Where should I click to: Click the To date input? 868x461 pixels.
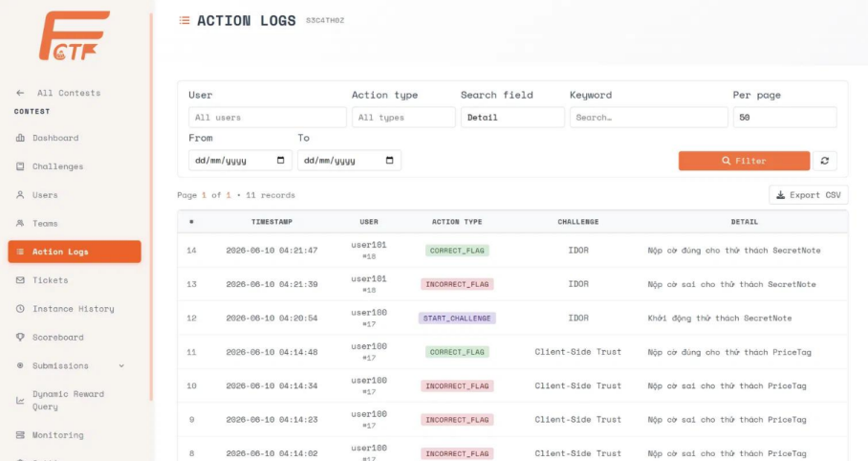(349, 160)
